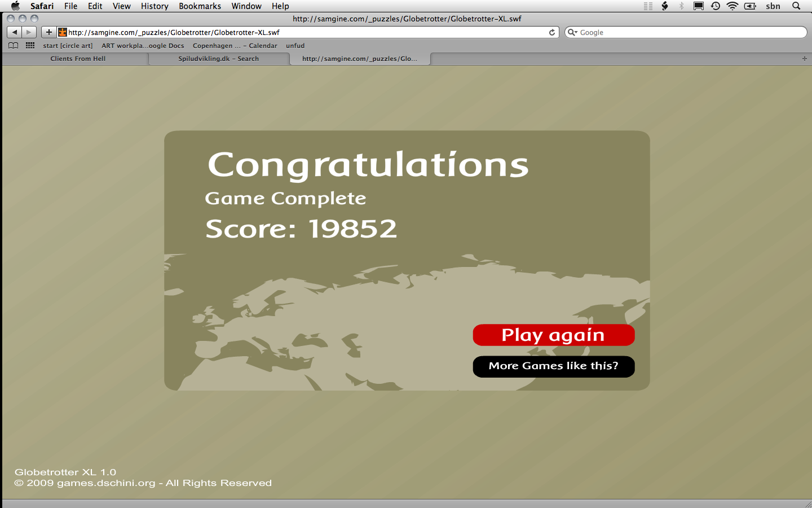Open the Apple menu
The image size is (812, 508).
click(x=16, y=6)
